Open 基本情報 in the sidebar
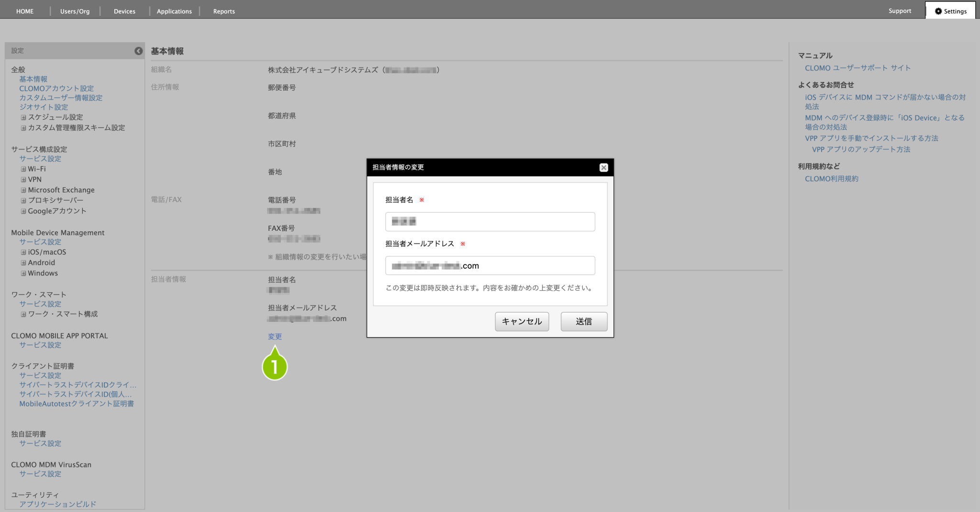This screenshot has width=980, height=512. (33, 79)
